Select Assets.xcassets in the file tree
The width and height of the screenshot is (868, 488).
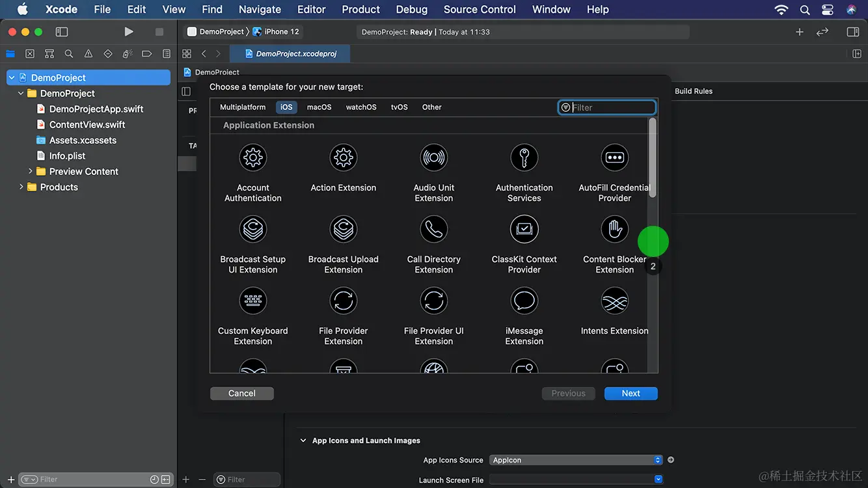[x=83, y=140]
